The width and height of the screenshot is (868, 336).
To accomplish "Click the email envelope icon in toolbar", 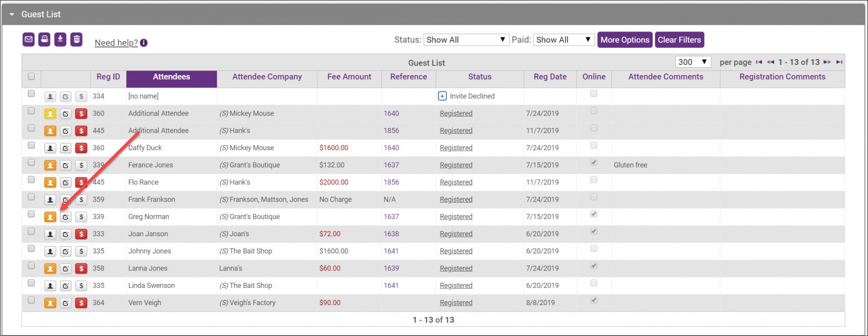I will [x=29, y=39].
